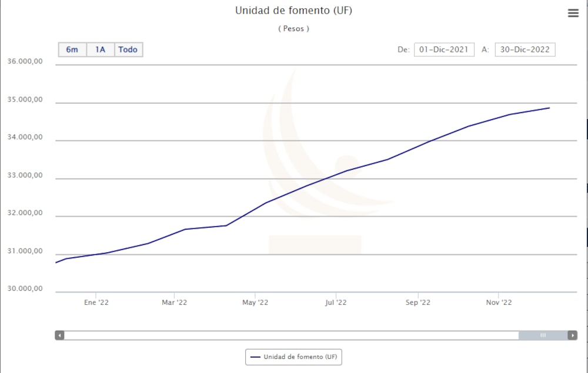Click the 32.000,00 y-axis label
588x373 pixels.
(25, 214)
